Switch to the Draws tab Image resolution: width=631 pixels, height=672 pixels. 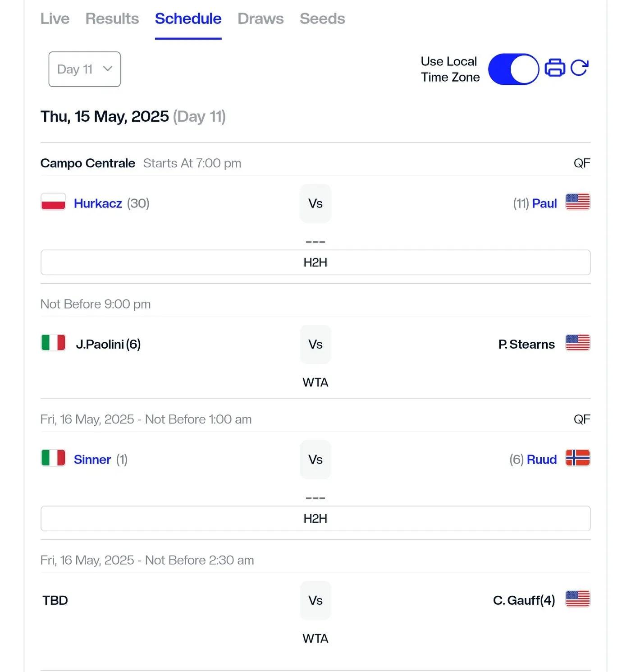tap(261, 18)
